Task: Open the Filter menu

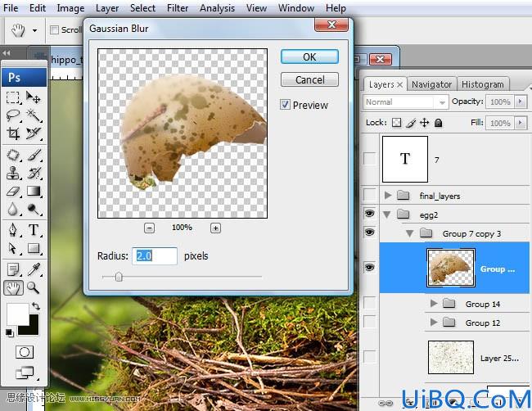Action: point(178,8)
